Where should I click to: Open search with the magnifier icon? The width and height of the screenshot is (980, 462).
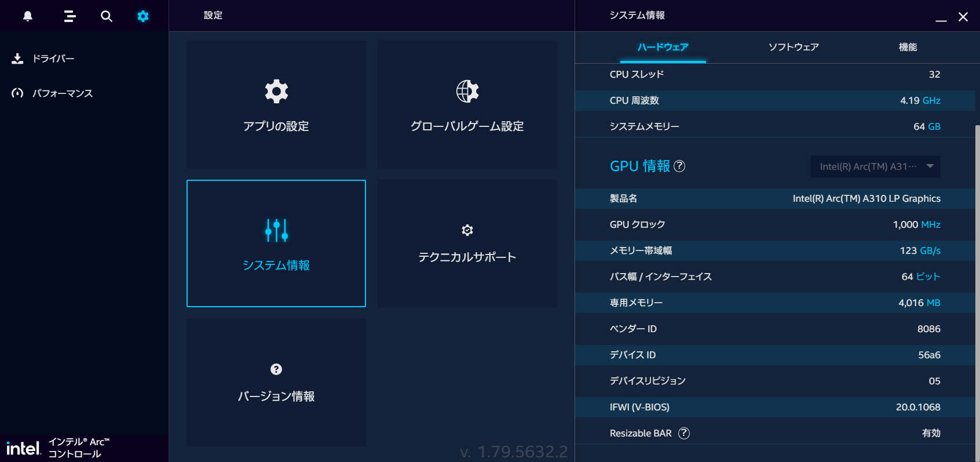coord(107,16)
